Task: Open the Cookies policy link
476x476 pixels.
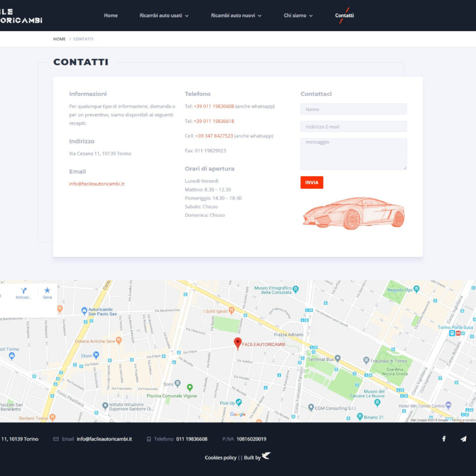Action: (x=220, y=457)
